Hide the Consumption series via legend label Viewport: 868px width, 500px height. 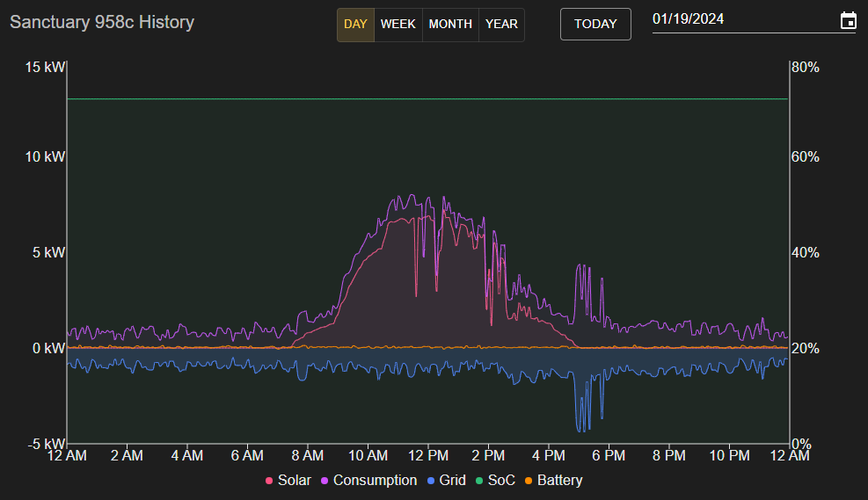pos(375,481)
